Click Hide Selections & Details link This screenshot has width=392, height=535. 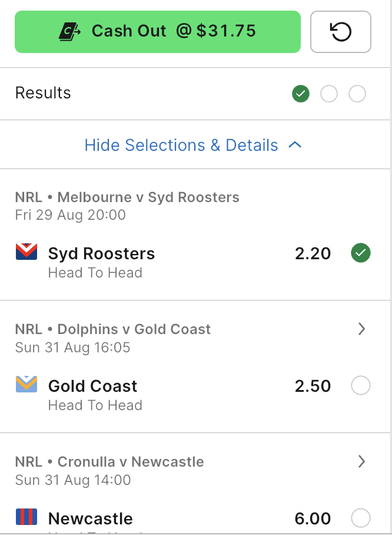click(181, 145)
